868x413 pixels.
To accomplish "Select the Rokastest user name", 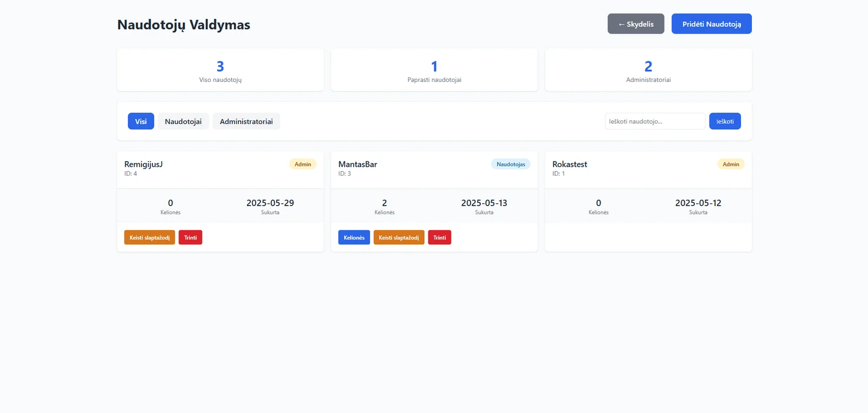I will pos(570,164).
